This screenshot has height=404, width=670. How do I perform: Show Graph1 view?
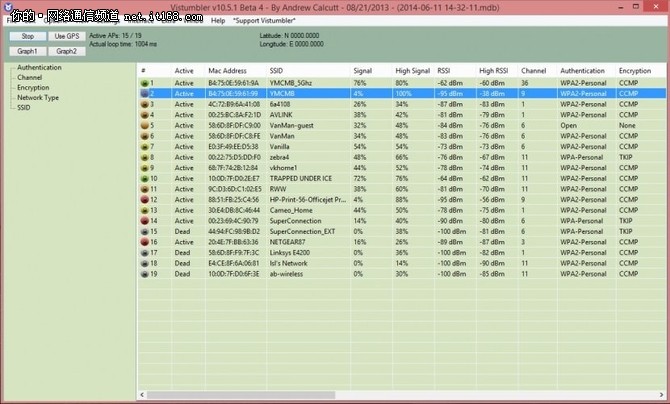28,51
